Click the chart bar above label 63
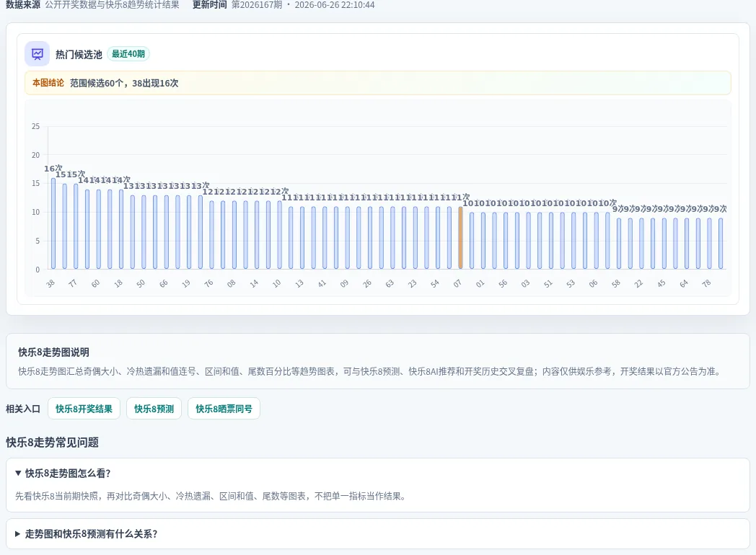This screenshot has height=555, width=756. [x=392, y=238]
